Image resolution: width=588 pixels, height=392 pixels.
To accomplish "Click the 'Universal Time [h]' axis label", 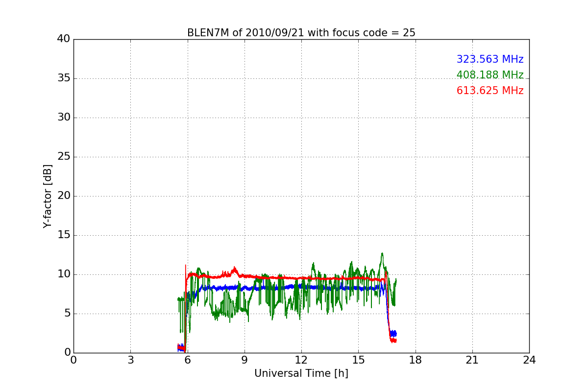I will pos(301,373).
